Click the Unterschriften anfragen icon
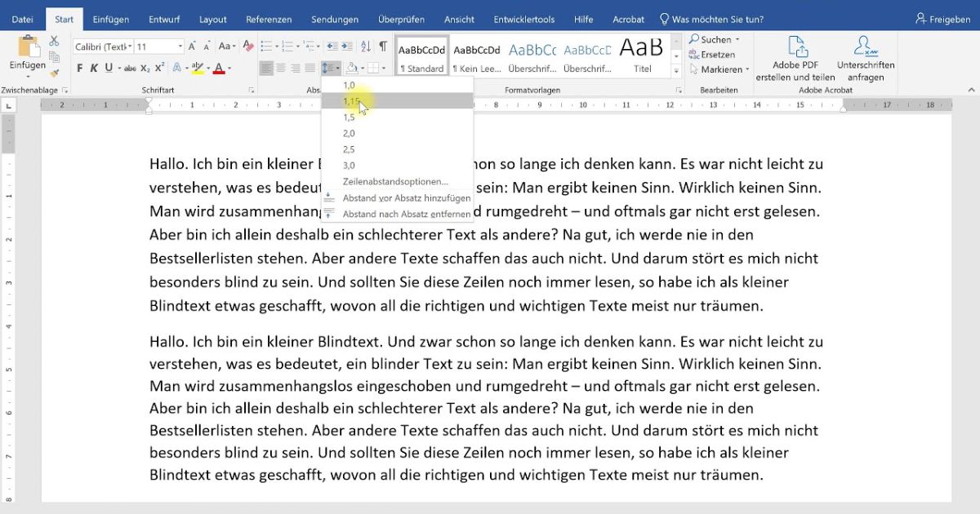This screenshot has height=514, width=980. (x=866, y=47)
